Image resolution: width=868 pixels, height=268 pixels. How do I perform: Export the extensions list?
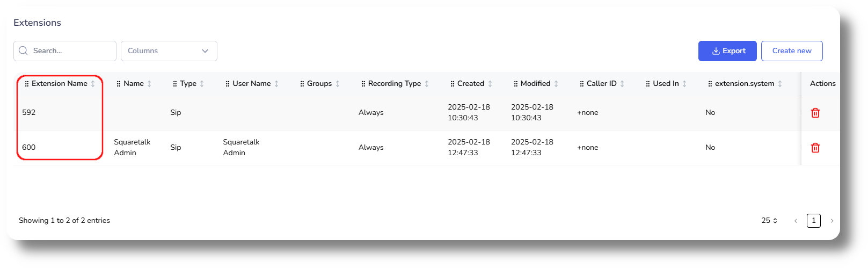tap(727, 51)
